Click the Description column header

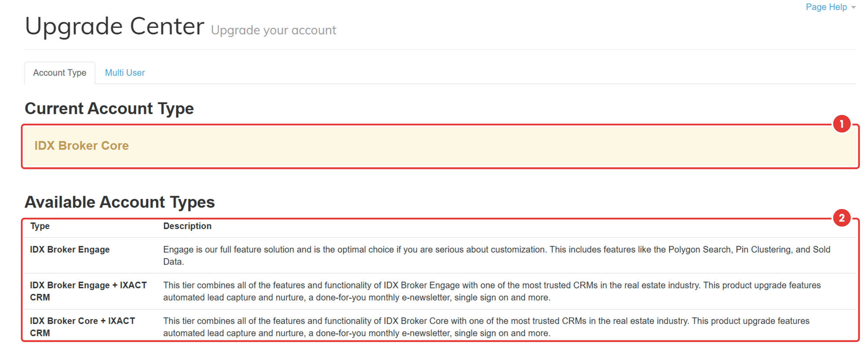click(187, 226)
